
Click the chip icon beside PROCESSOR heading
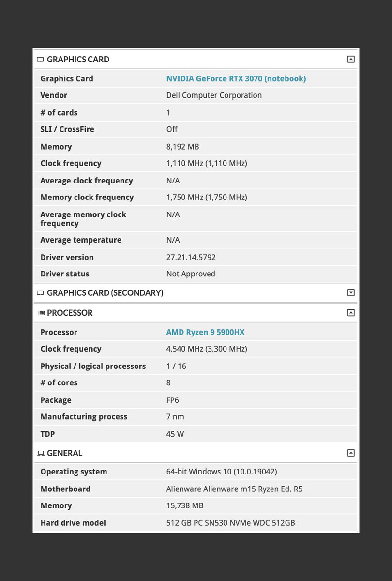(40, 313)
